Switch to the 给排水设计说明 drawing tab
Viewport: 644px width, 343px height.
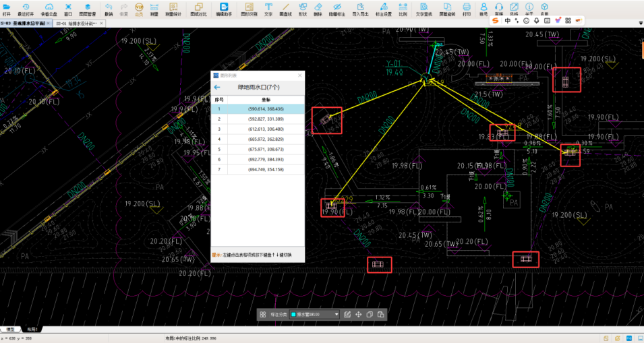[76, 24]
